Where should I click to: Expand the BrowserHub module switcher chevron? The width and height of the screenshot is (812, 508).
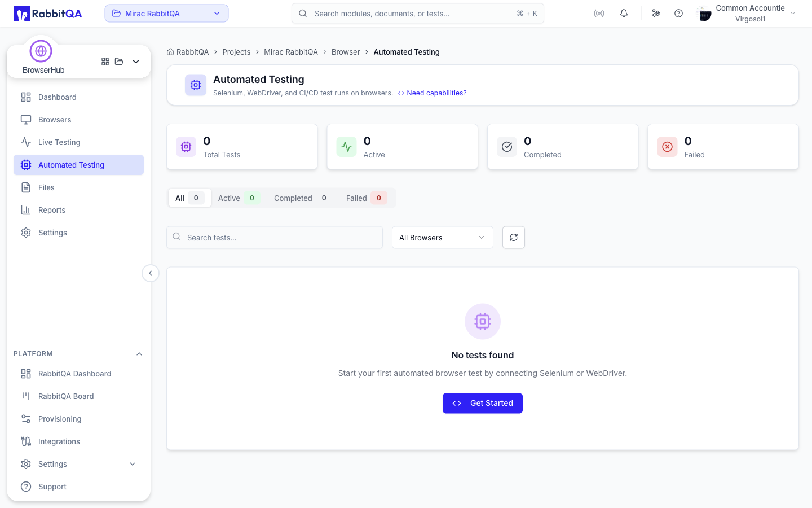136,62
